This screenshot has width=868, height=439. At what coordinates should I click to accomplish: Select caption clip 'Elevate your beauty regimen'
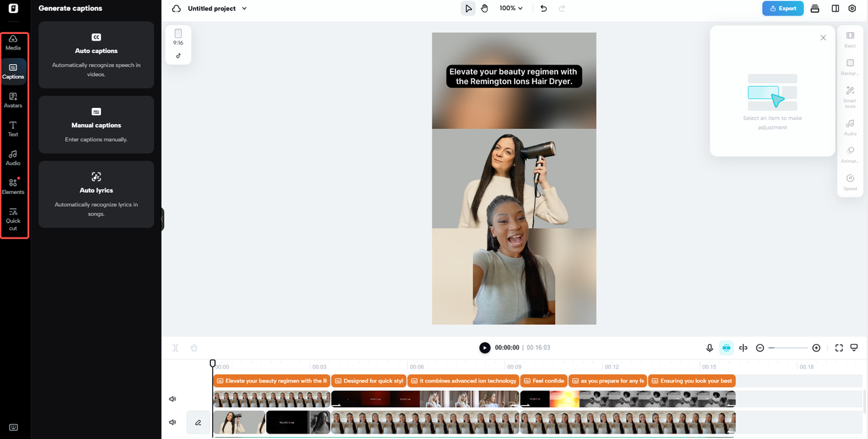pos(271,381)
